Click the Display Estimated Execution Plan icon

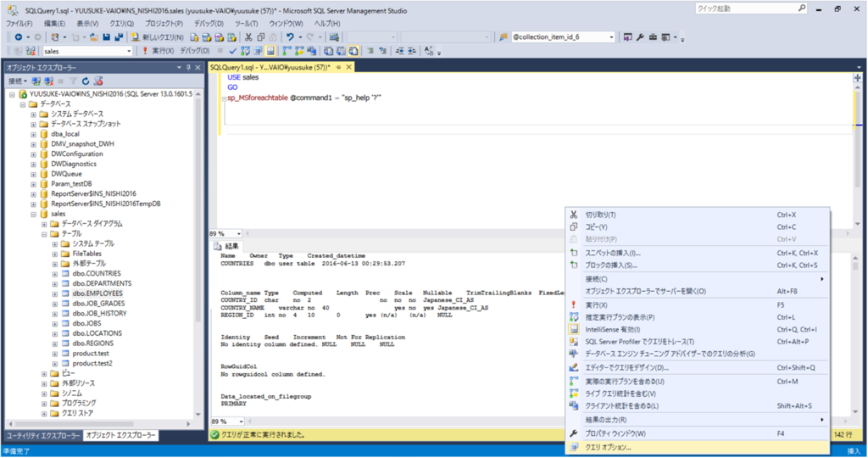(245, 51)
